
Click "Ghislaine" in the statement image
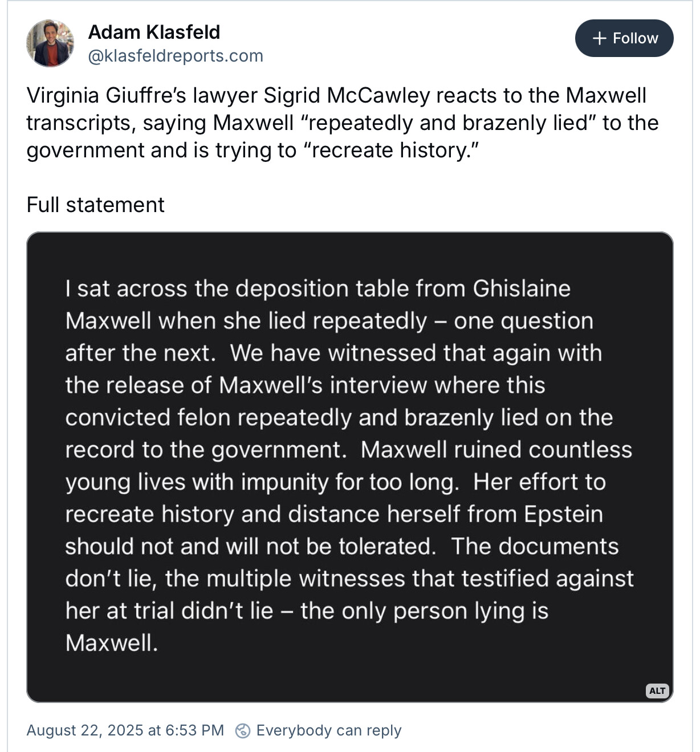click(x=522, y=288)
